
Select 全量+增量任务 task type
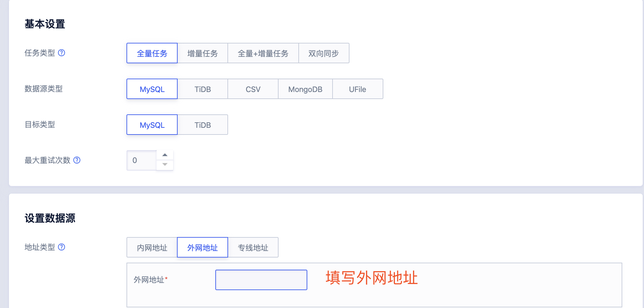(263, 53)
